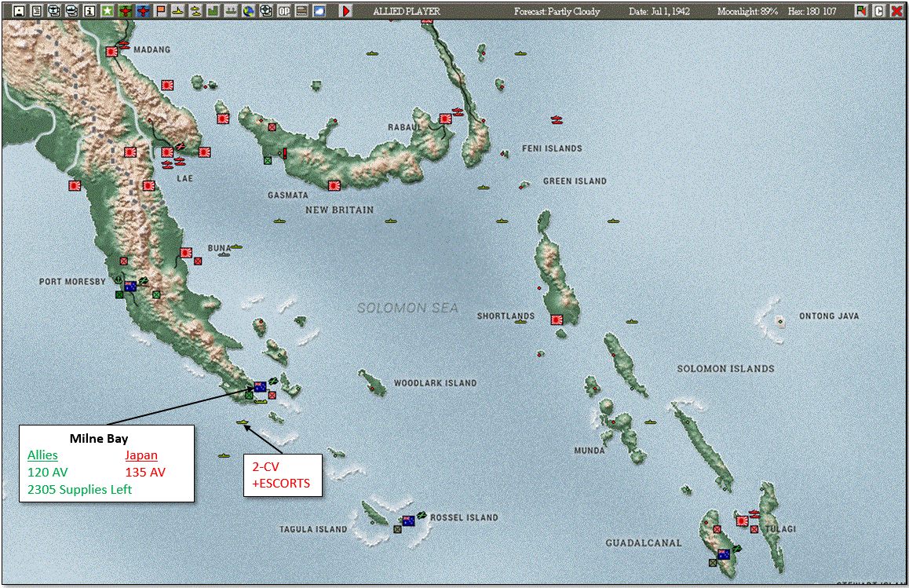
Task: Click the NEW BRITAIN map label
Action: [340, 210]
